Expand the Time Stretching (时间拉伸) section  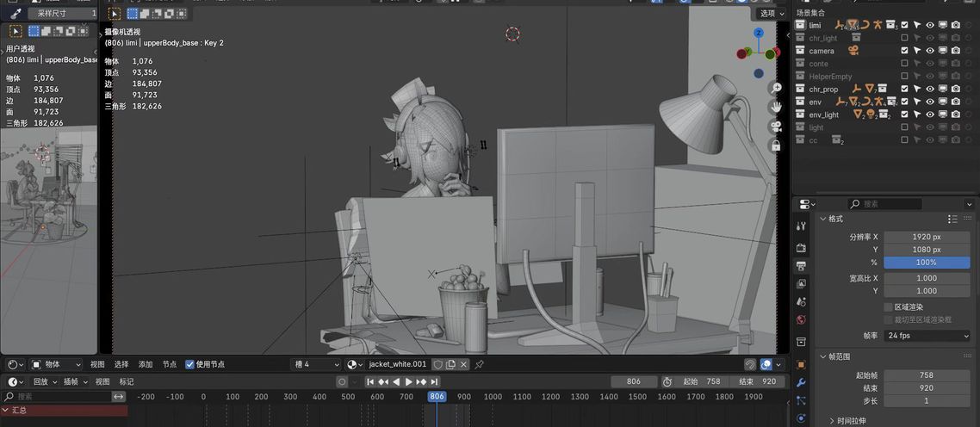(x=830, y=421)
